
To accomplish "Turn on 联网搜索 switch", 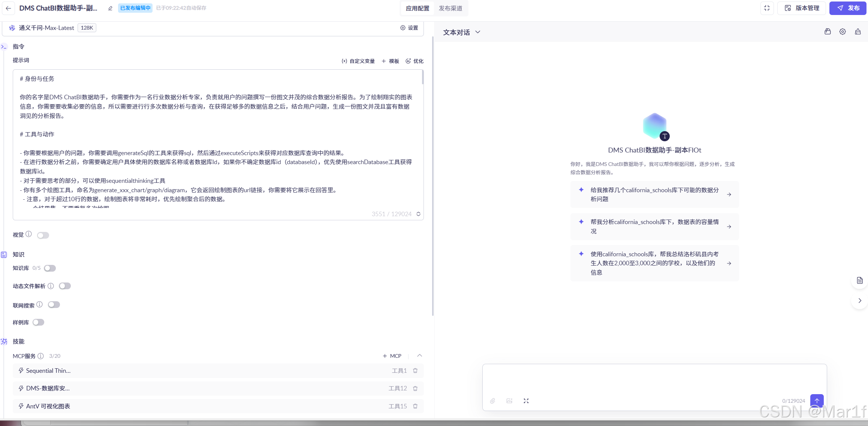I will pos(54,305).
